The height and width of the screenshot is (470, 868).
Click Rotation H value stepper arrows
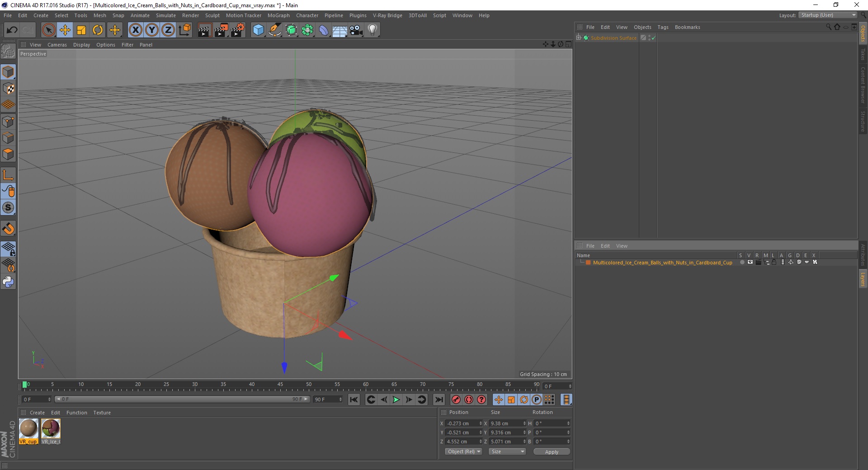568,423
